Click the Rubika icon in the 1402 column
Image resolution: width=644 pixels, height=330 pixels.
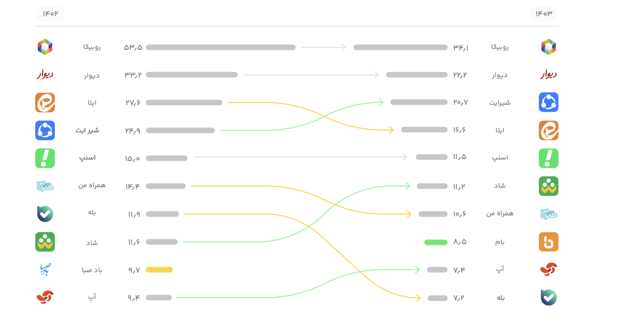45,47
